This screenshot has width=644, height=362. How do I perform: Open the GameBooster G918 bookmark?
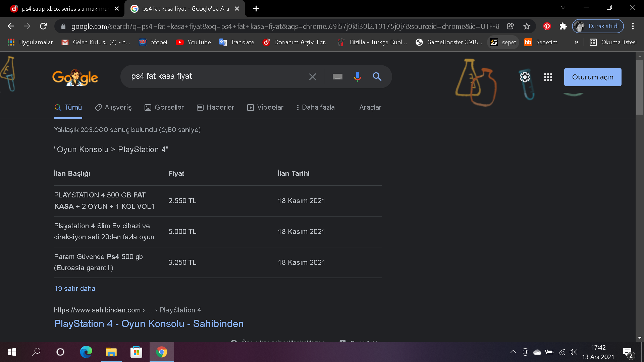pos(449,42)
